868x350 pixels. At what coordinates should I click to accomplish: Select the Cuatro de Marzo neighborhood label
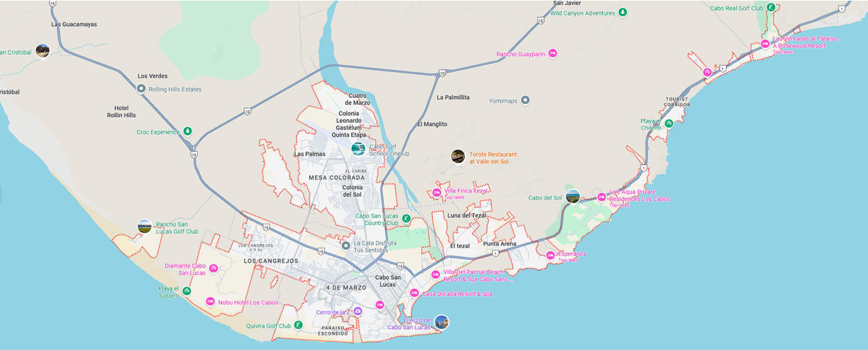click(357, 99)
